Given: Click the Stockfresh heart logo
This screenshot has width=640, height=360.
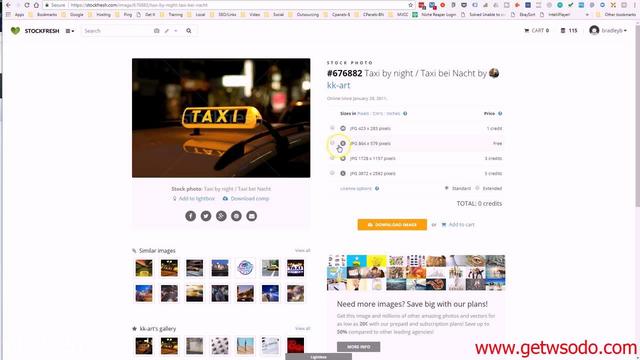Looking at the screenshot, I should point(15,31).
